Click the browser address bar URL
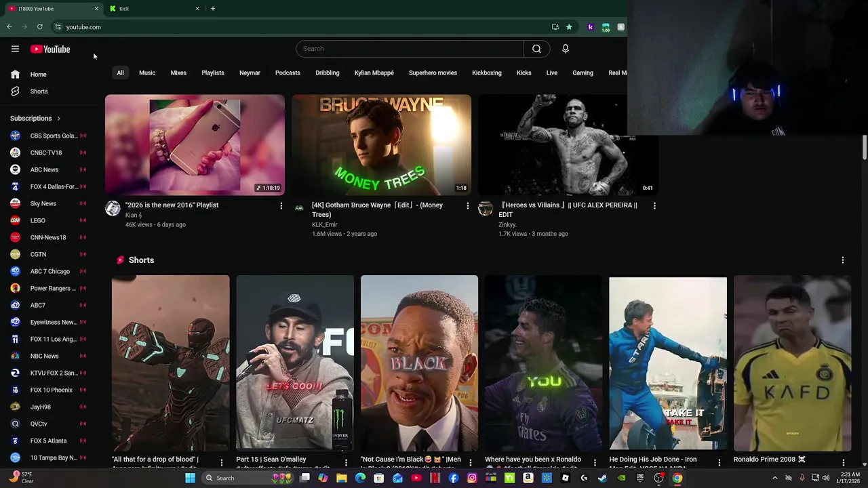The width and height of the screenshot is (868, 488). [83, 27]
